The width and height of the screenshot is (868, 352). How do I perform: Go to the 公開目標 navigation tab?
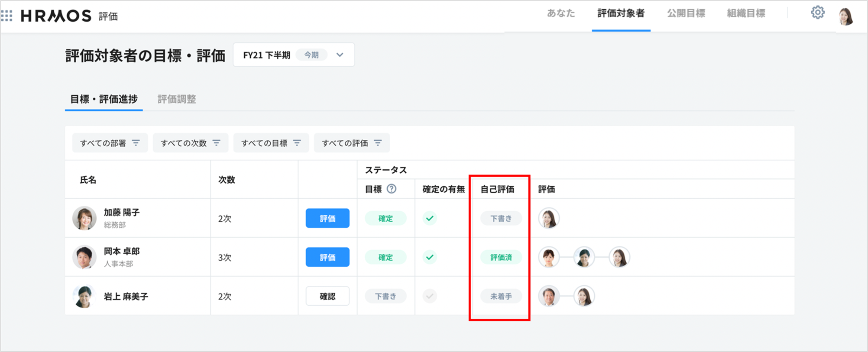tap(686, 13)
